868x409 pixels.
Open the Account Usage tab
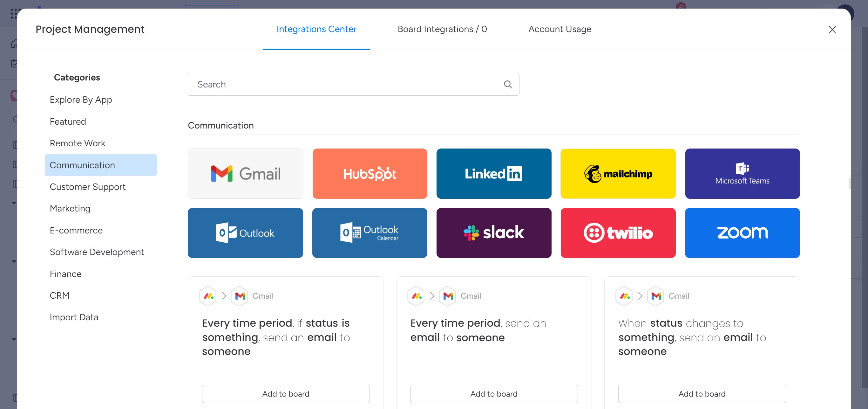pyautogui.click(x=559, y=29)
